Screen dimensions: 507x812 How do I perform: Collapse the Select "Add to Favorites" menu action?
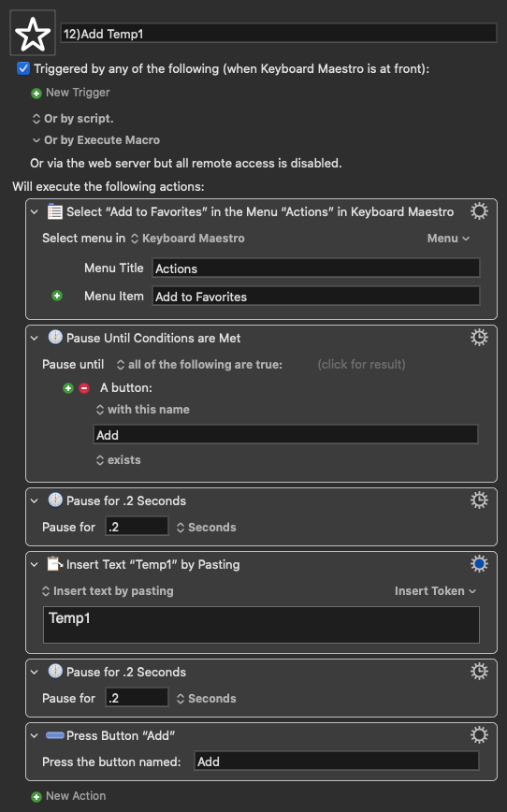click(35, 211)
